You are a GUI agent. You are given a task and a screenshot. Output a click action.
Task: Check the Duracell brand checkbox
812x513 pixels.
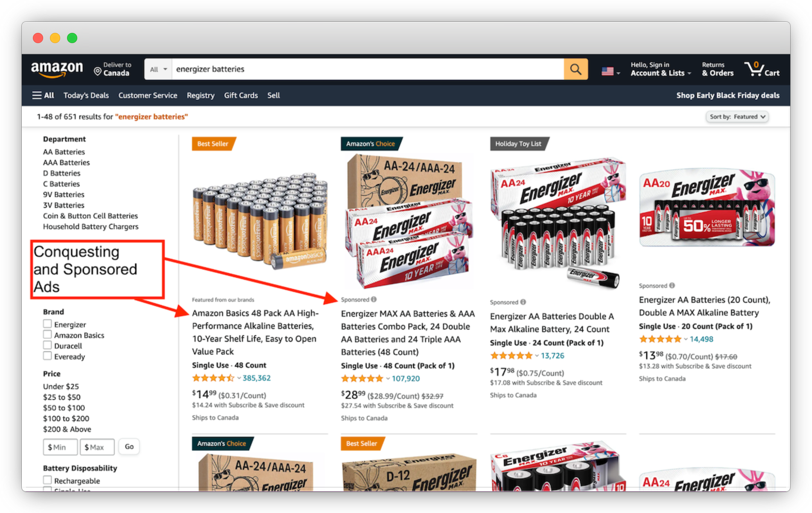coord(47,345)
